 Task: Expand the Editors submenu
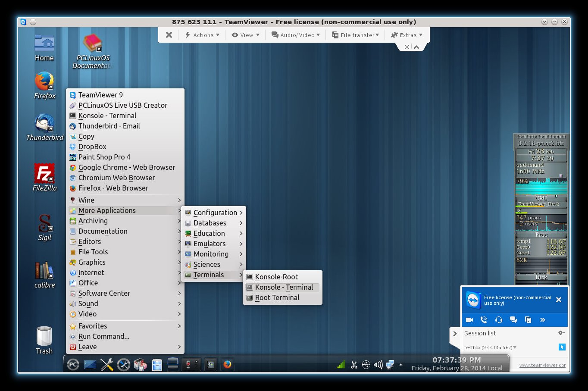pyautogui.click(x=125, y=241)
